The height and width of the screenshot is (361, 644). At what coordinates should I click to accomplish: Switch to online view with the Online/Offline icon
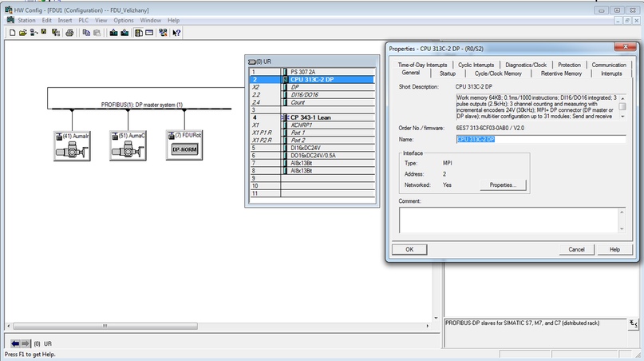coord(34,33)
